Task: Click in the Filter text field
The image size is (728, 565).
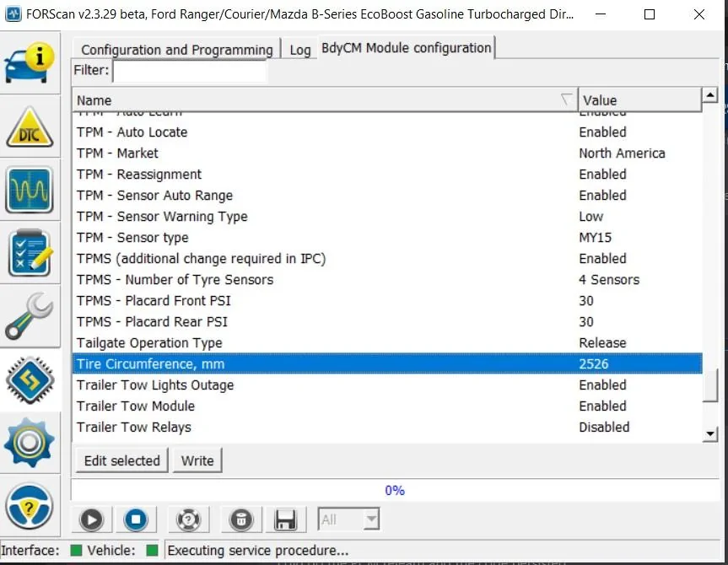Action: click(190, 71)
